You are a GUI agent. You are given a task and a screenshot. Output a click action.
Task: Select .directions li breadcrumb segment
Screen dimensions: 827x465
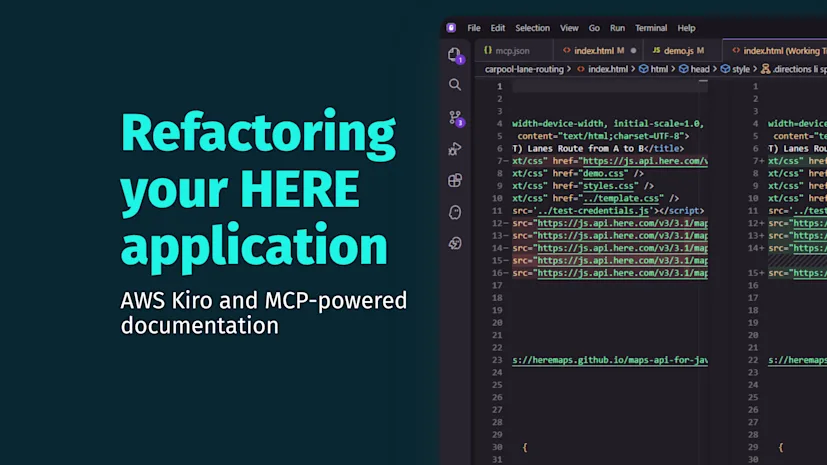click(794, 69)
